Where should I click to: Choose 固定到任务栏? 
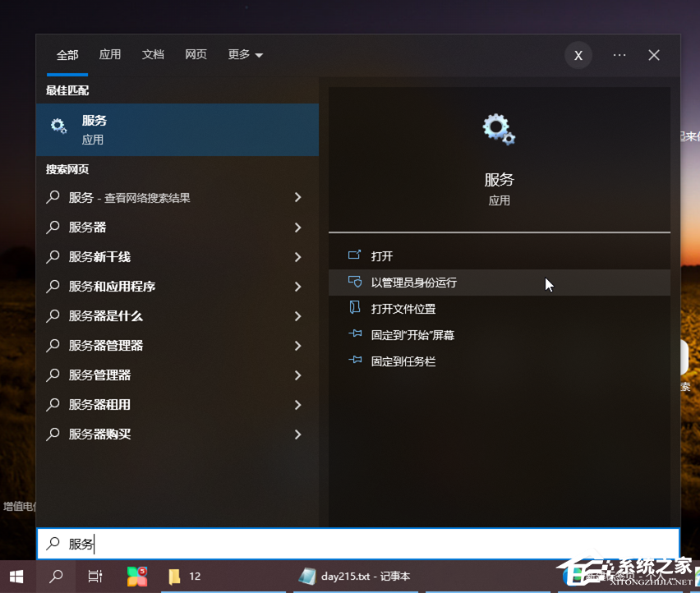(x=500, y=361)
